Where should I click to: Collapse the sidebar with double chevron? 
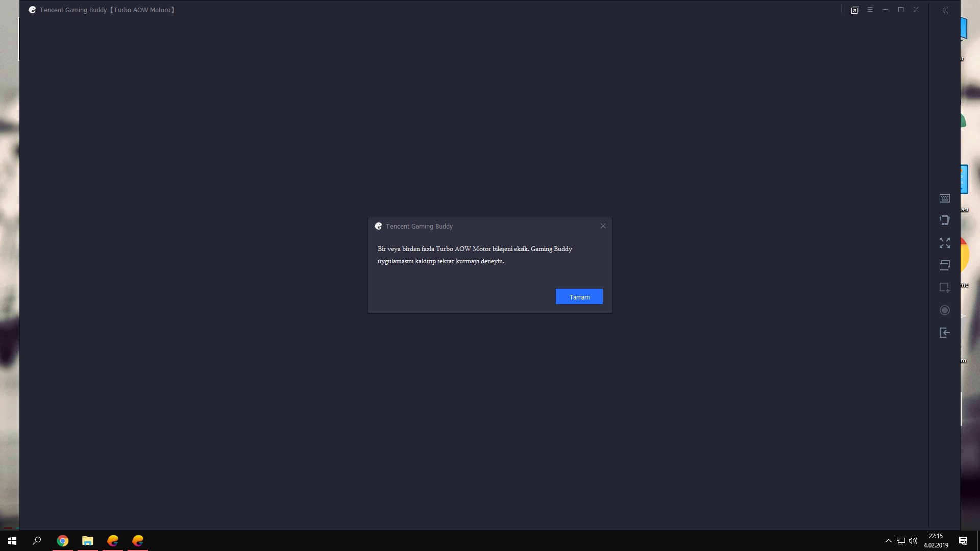click(x=945, y=10)
